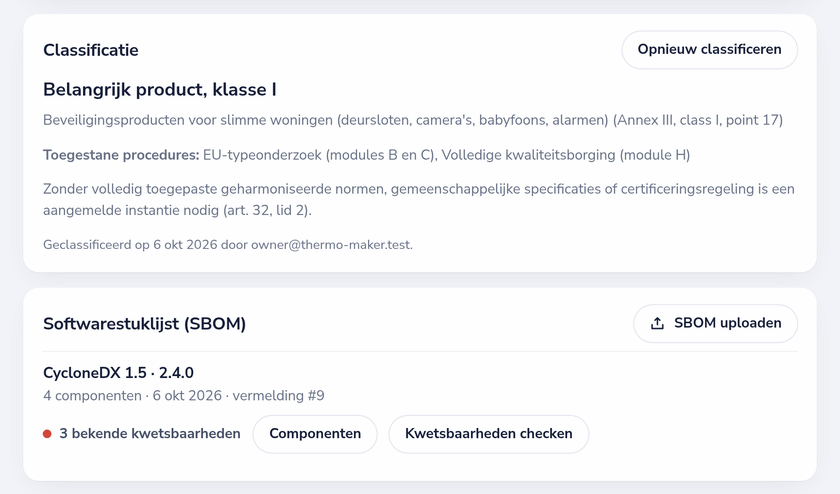Click the Beveiligingsproducten voor slimme woningen description

click(x=413, y=120)
